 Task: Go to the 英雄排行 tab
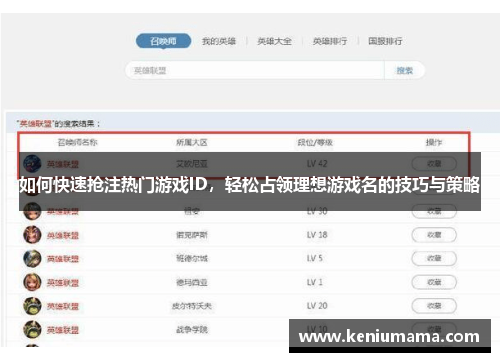(330, 41)
